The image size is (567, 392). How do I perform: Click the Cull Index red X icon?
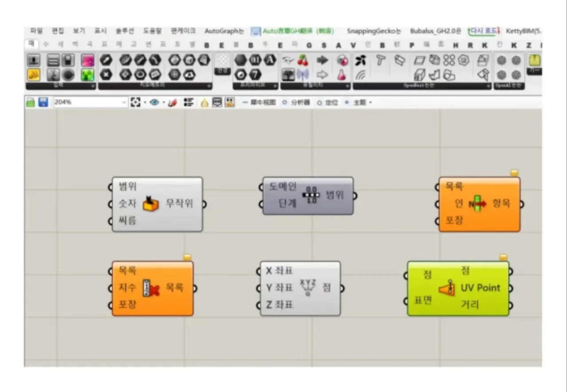click(151, 288)
